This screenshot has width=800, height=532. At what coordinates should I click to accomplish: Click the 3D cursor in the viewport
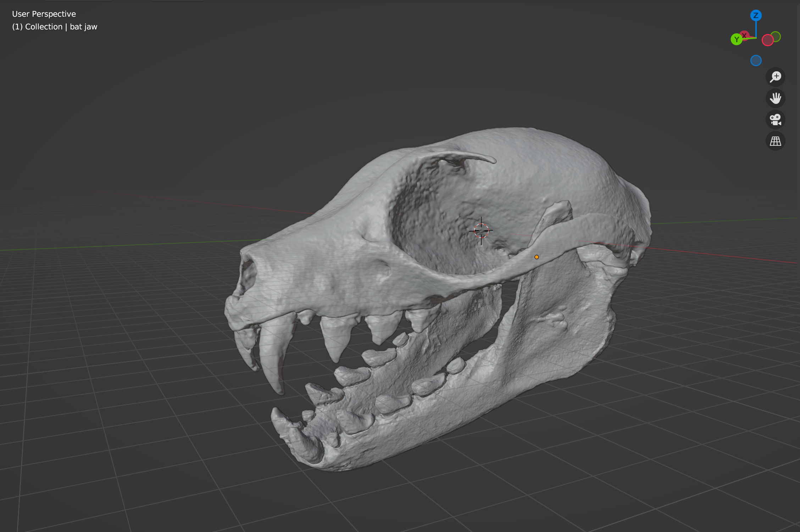tap(481, 231)
